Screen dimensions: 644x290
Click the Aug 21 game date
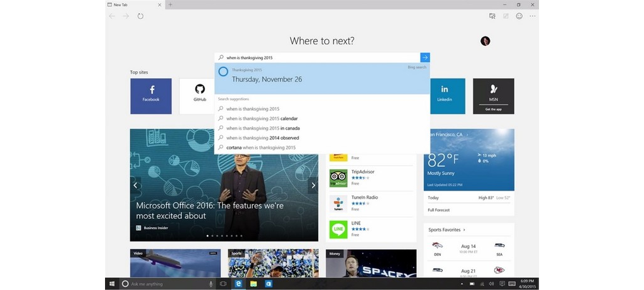click(x=469, y=272)
